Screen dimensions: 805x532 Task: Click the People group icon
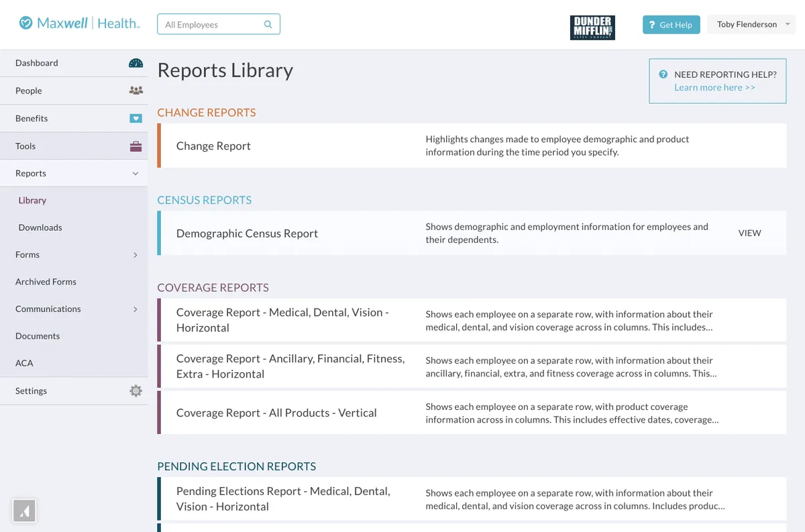tap(136, 91)
